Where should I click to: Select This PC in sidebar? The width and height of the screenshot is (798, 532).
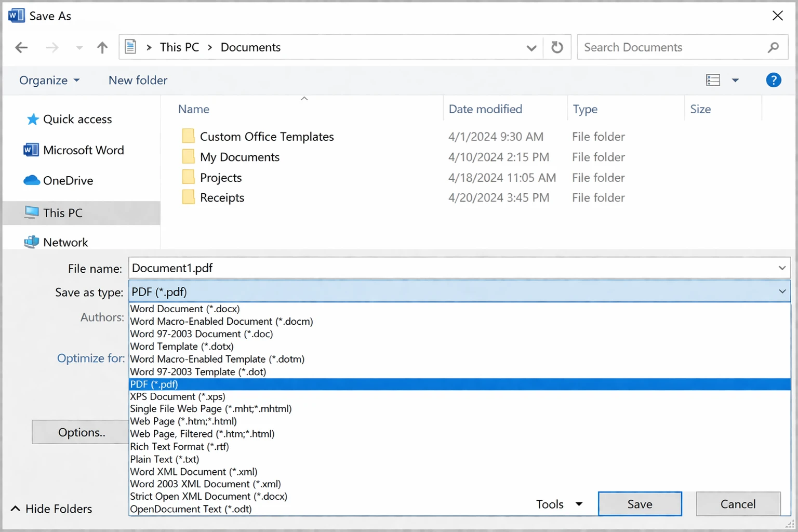82,213
